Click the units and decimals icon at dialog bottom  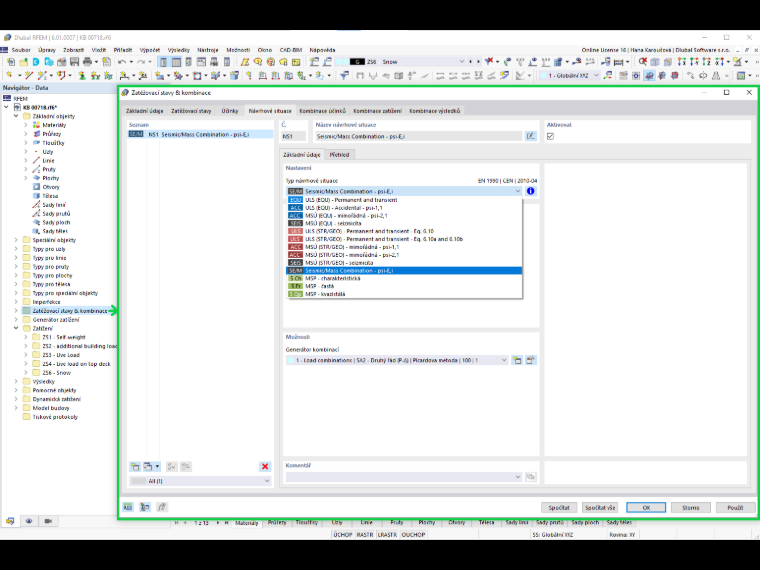coord(128,507)
